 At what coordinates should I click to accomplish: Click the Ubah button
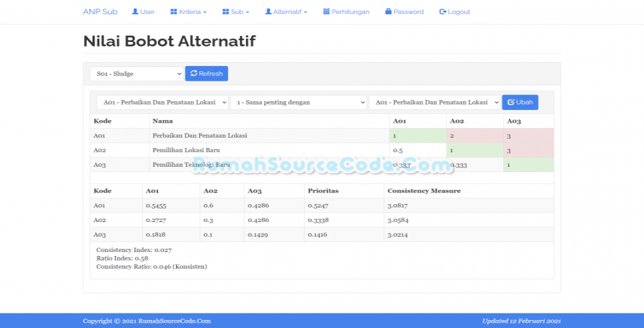tap(520, 102)
